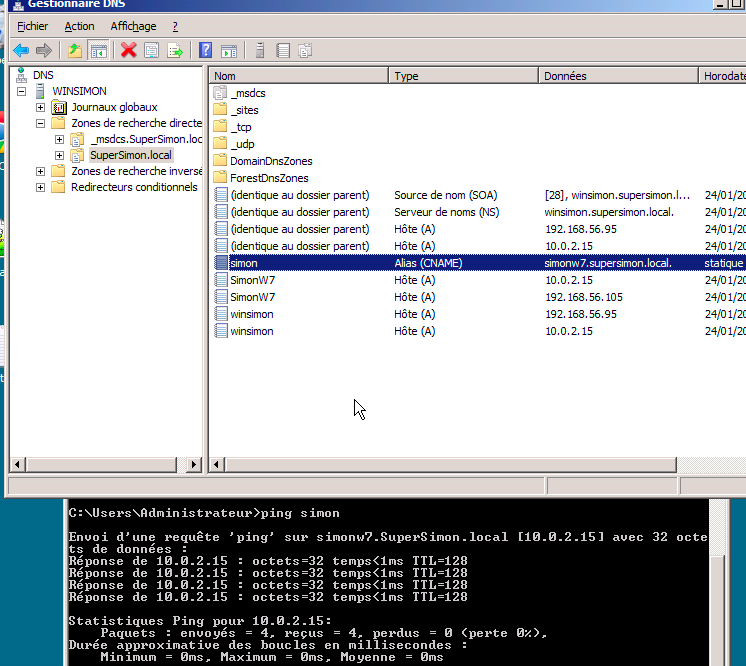Viewport: 746px width, 666px height.
Task: Expand the Redirecteurs conditionnels node
Action: click(x=40, y=187)
